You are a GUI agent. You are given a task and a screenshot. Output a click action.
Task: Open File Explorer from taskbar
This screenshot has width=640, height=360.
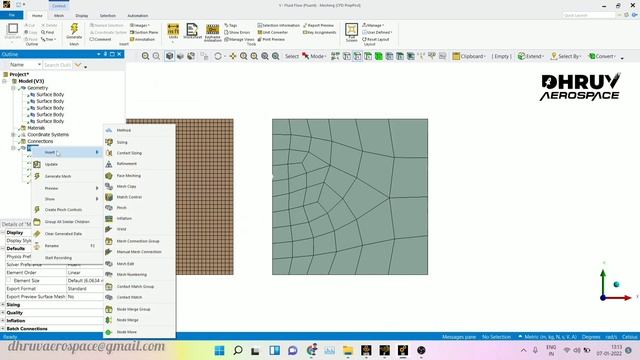point(348,350)
